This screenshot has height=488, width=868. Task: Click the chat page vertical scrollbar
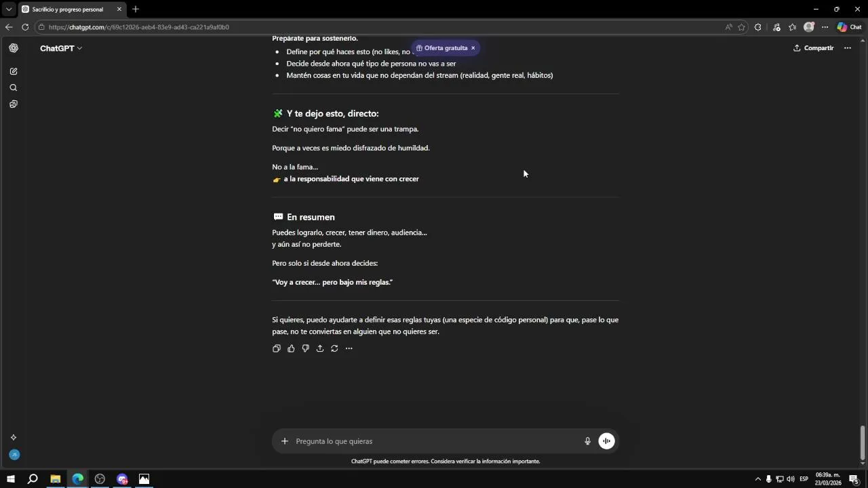[x=863, y=443]
